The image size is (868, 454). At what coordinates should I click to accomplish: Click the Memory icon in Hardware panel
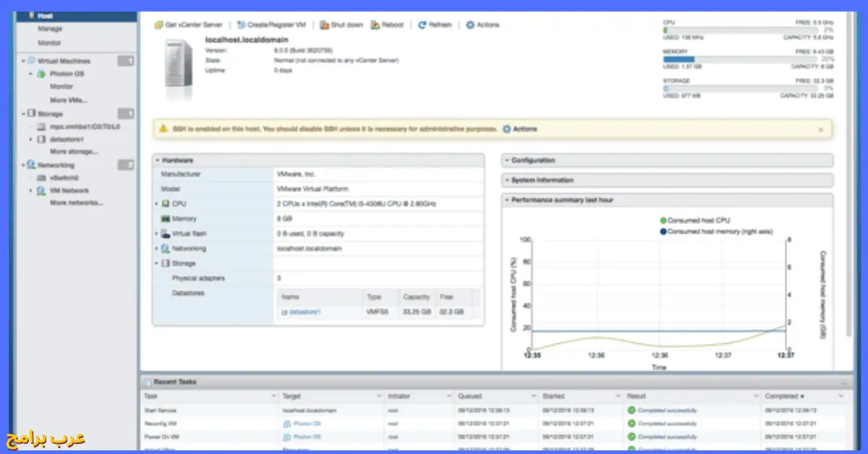(x=166, y=218)
